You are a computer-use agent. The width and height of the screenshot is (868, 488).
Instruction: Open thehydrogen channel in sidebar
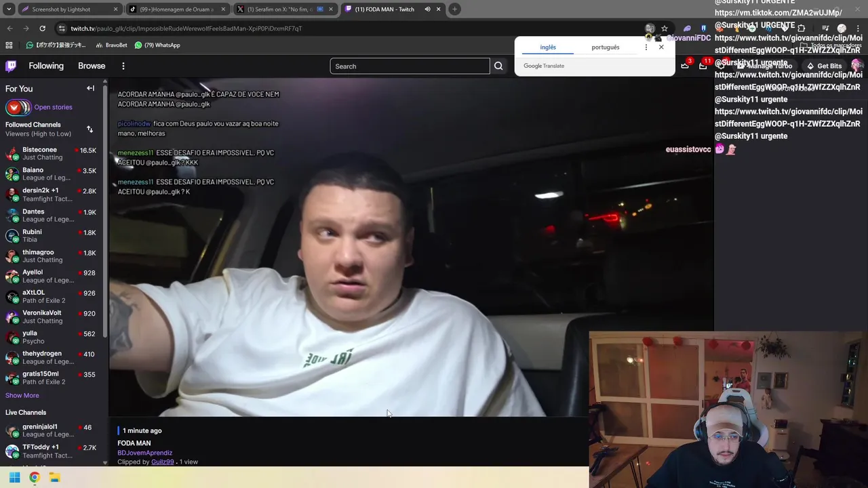tap(51, 357)
